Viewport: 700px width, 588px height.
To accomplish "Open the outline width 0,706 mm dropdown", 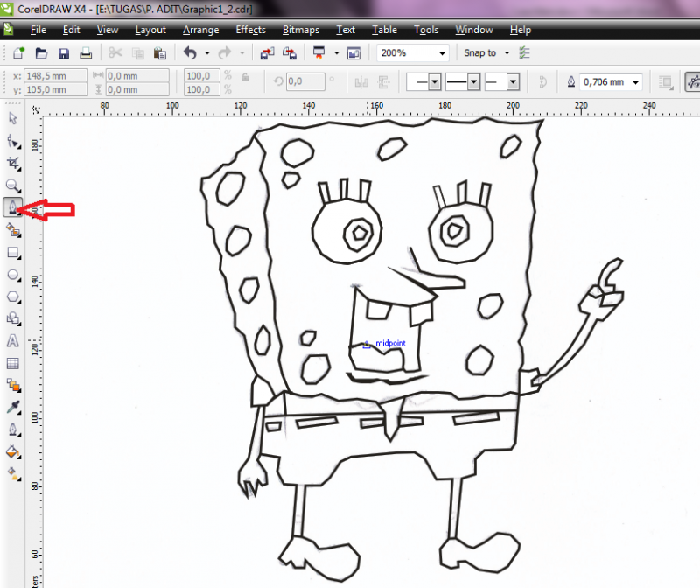I will coord(635,82).
